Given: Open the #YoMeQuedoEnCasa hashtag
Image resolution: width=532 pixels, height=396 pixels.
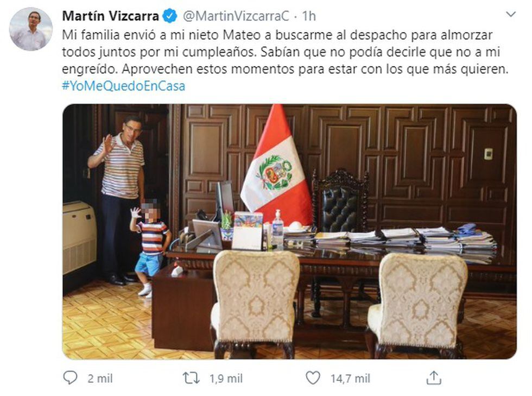Looking at the screenshot, I should [124, 86].
